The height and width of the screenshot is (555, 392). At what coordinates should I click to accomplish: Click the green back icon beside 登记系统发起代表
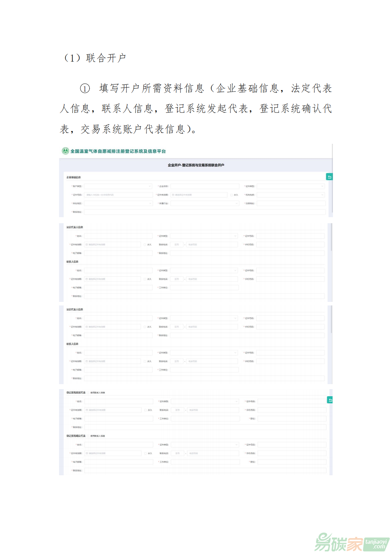click(330, 400)
